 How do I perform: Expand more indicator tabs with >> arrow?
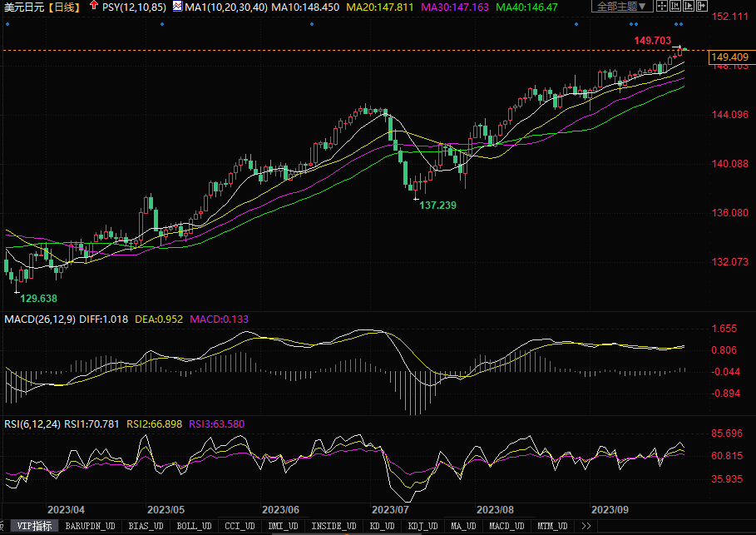586,526
